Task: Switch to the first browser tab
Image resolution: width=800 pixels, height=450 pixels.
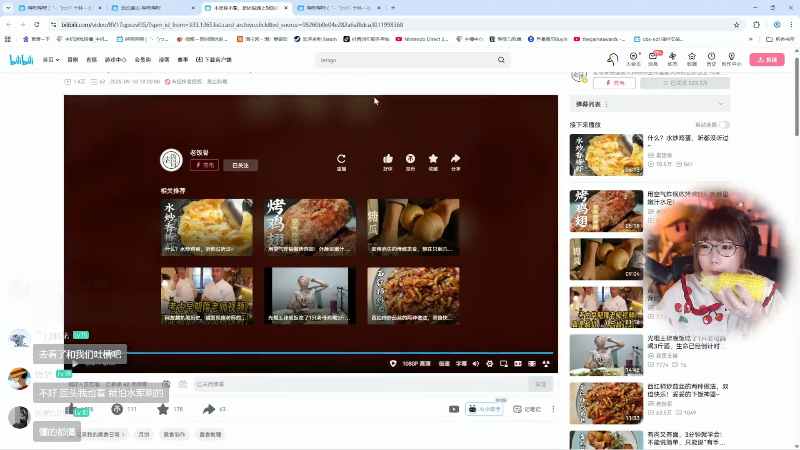Action: click(x=59, y=8)
